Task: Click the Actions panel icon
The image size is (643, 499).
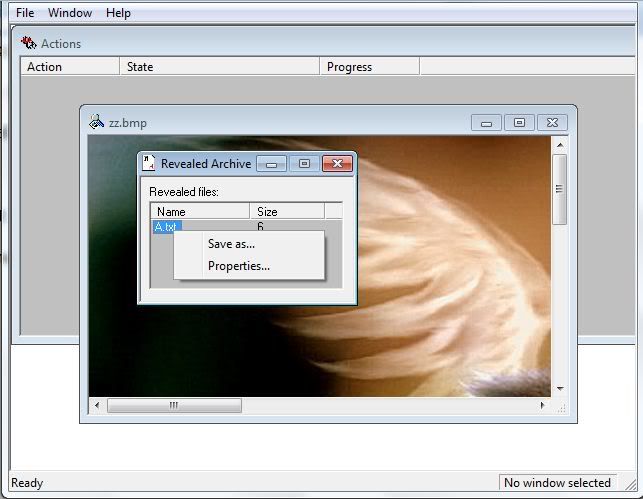Action: [x=28, y=43]
